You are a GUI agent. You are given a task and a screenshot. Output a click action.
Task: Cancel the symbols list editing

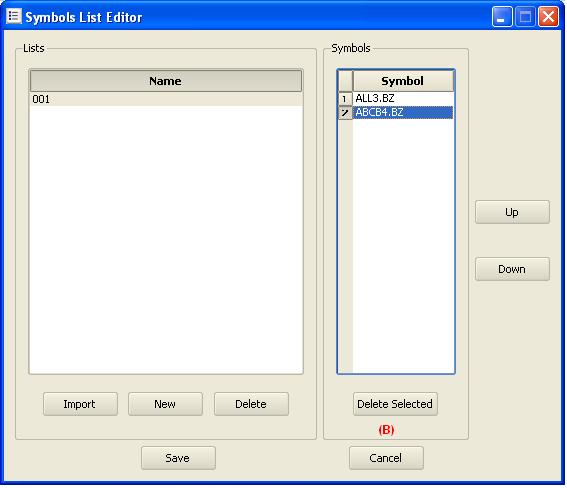click(x=386, y=458)
